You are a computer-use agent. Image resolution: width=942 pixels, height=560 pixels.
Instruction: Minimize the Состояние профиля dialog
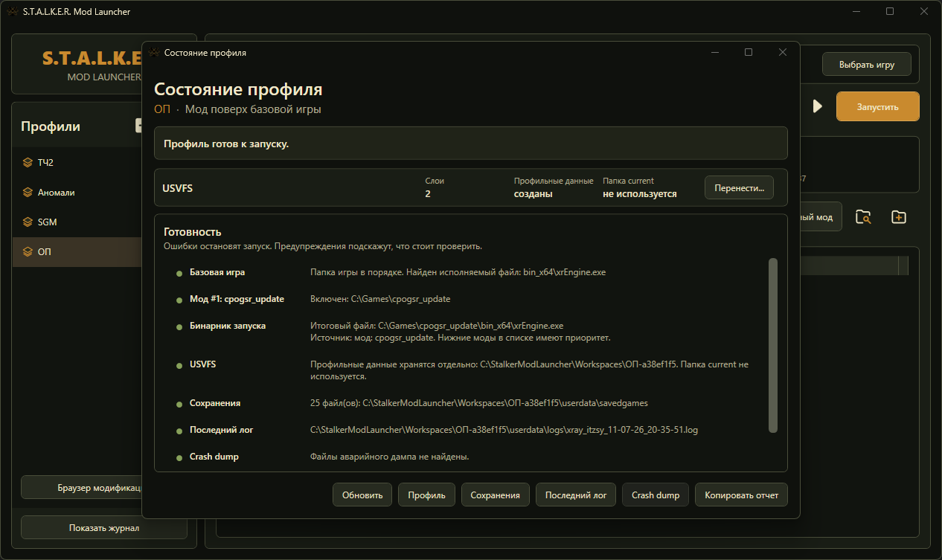(x=714, y=52)
